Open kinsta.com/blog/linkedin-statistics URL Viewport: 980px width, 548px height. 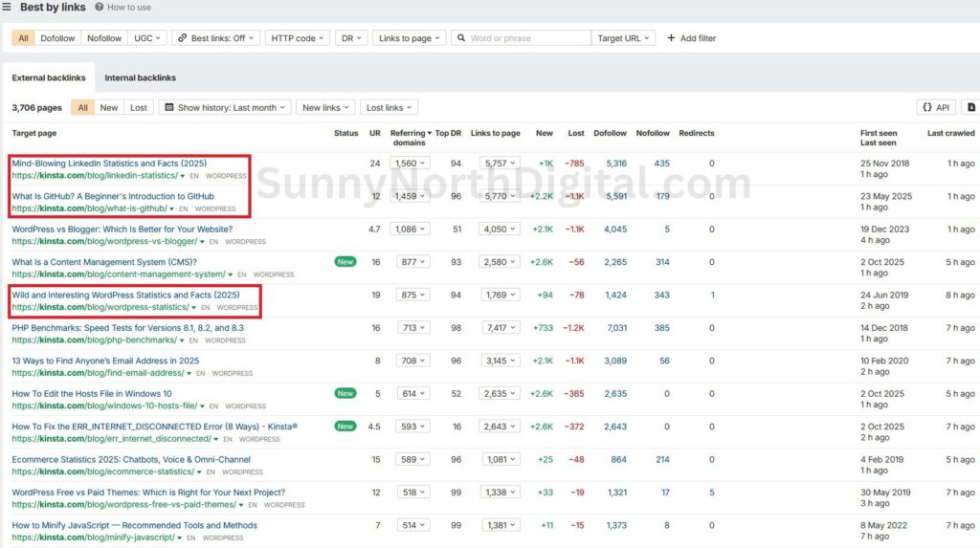tap(95, 176)
